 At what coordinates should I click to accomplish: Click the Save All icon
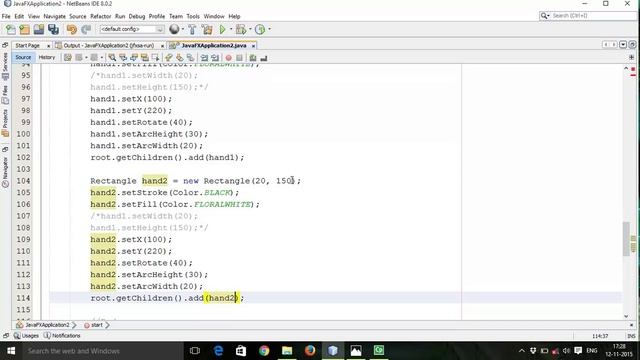pos(53,29)
